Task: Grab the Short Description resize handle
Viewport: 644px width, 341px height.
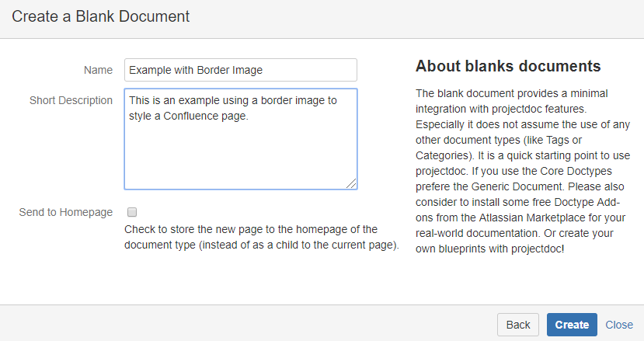Action: 352,183
